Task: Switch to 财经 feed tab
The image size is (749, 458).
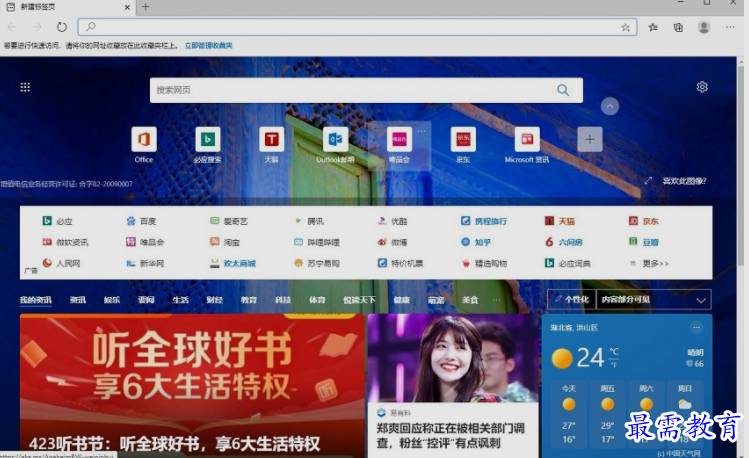Action: pyautogui.click(x=214, y=300)
